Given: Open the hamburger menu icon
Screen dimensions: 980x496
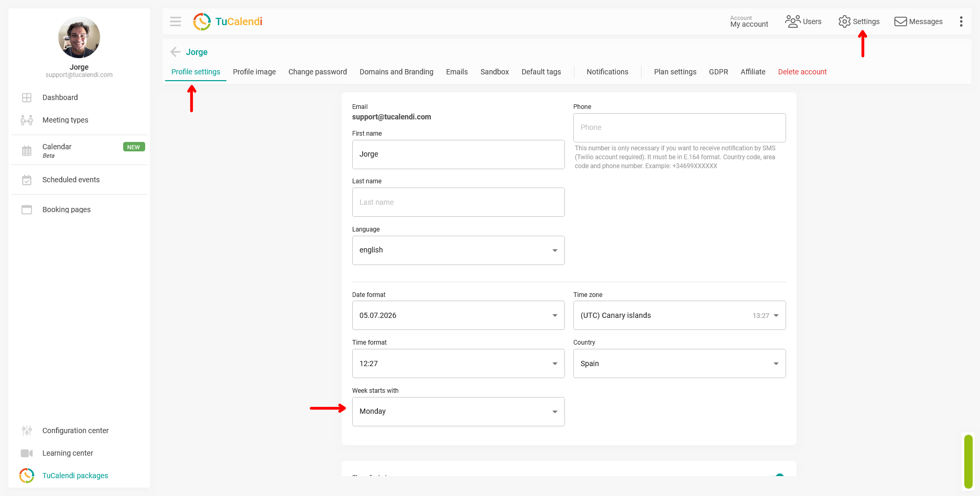Looking at the screenshot, I should click(176, 21).
